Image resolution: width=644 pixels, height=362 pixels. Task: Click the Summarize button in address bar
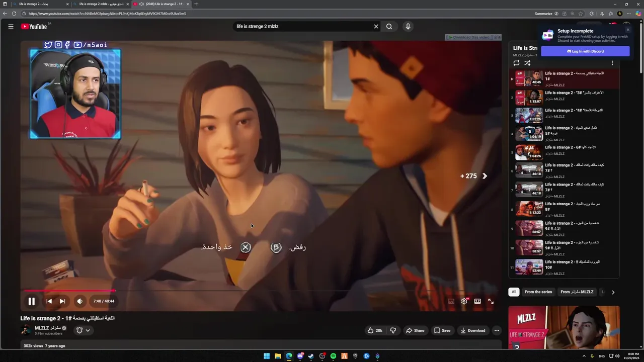[x=546, y=14]
